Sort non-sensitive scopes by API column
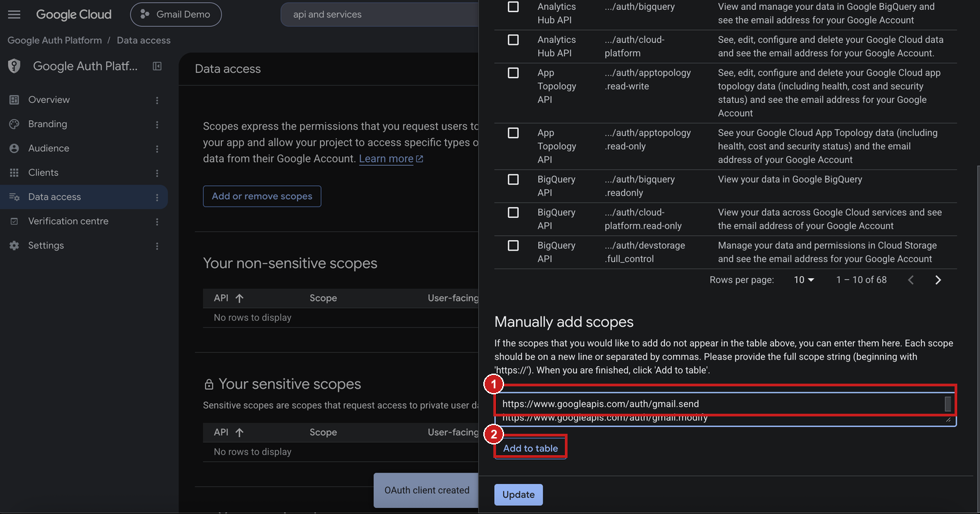 click(x=229, y=298)
